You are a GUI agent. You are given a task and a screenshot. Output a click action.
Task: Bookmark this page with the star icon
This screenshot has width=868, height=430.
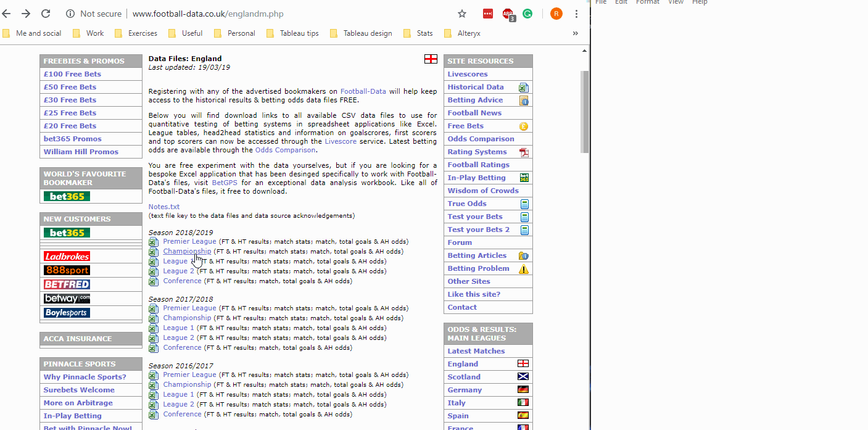[x=462, y=14]
